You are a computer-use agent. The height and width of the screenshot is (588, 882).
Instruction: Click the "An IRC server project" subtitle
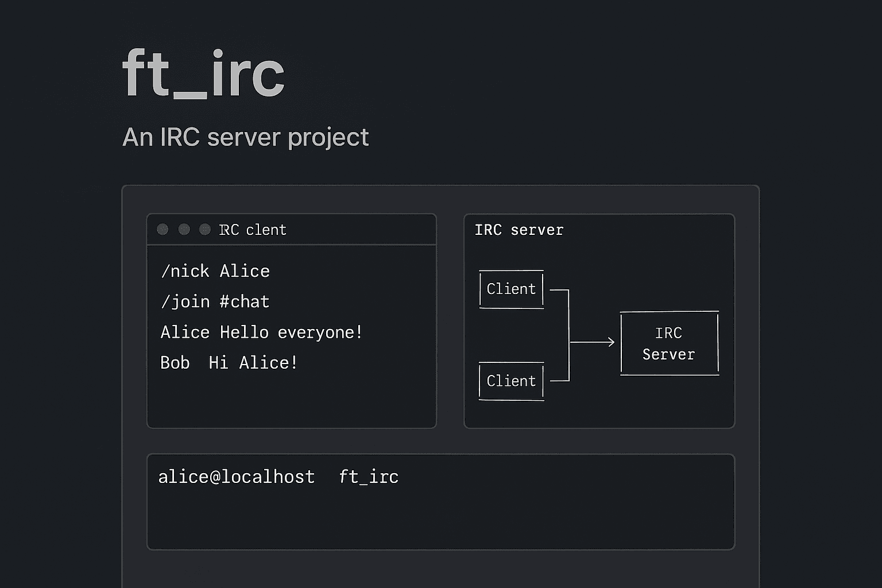[245, 137]
